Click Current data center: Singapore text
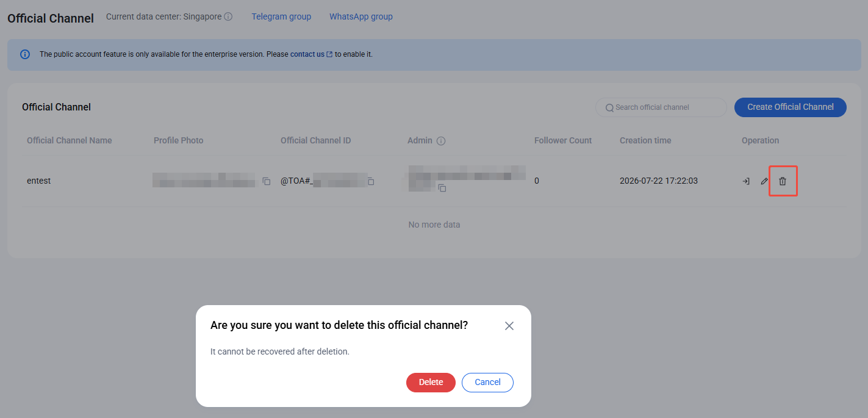Image resolution: width=868 pixels, height=418 pixels. click(164, 16)
